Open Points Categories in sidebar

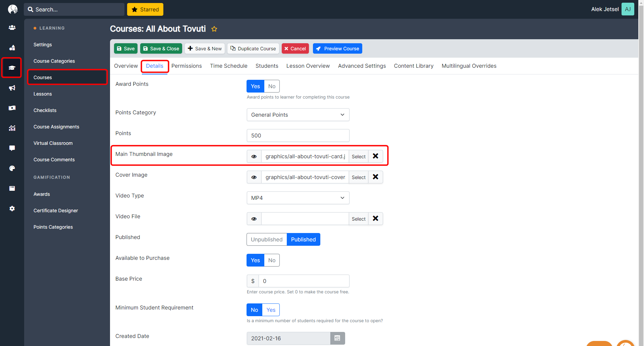click(x=53, y=227)
